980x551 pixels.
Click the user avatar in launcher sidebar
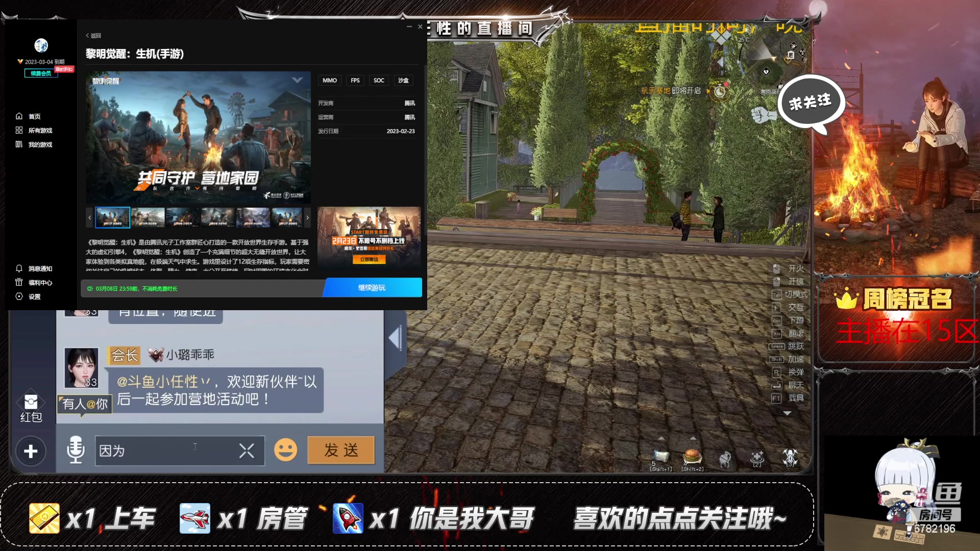41,45
